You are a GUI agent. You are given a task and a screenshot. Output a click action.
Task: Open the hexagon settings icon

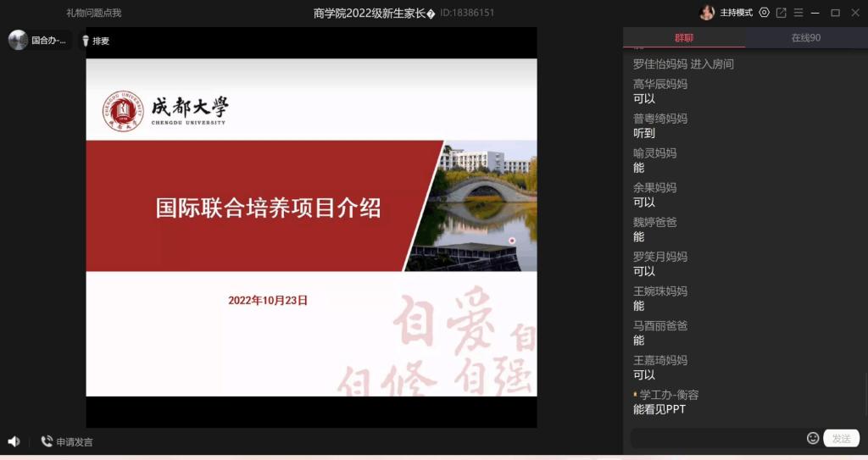pyautogui.click(x=764, y=12)
